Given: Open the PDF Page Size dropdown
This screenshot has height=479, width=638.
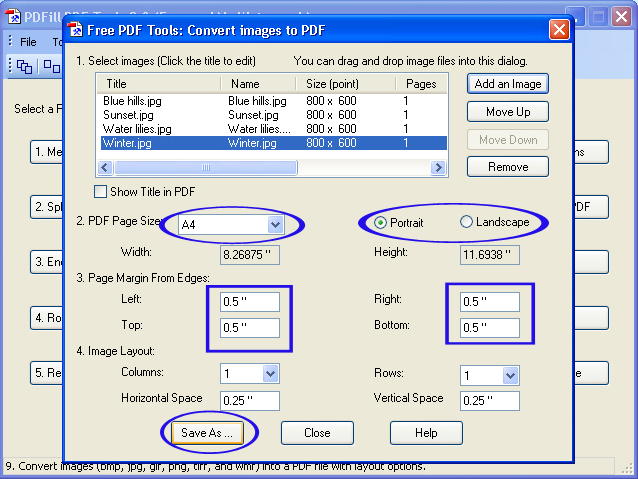Looking at the screenshot, I should click(275, 224).
